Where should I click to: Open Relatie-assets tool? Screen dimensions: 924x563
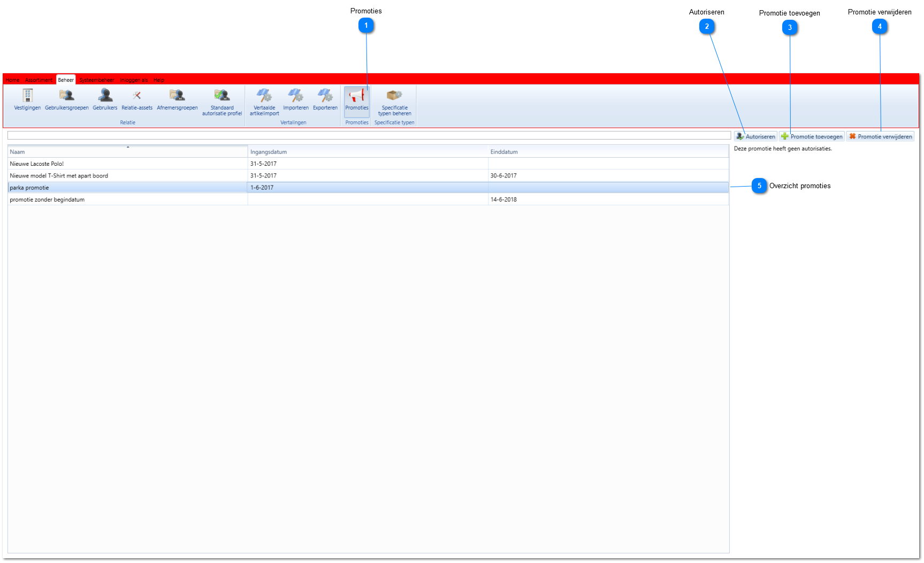(137, 100)
